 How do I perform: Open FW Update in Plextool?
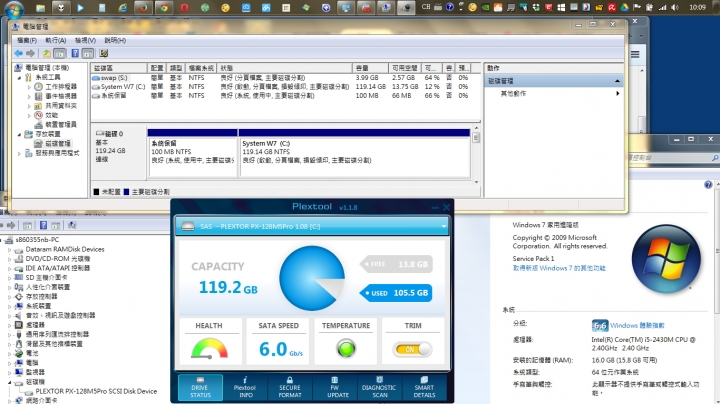[x=335, y=388]
